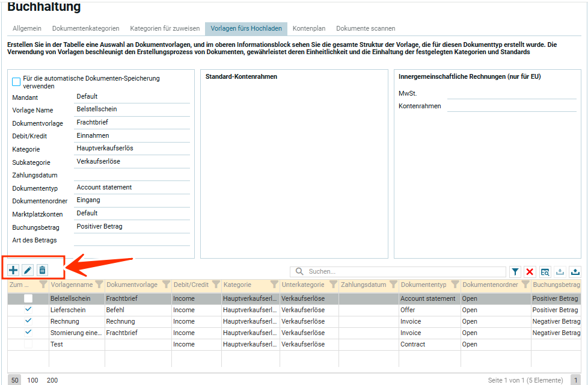This screenshot has height=385, width=588.
Task: Toggle checkbox in Lieferschein row
Action: click(28, 310)
